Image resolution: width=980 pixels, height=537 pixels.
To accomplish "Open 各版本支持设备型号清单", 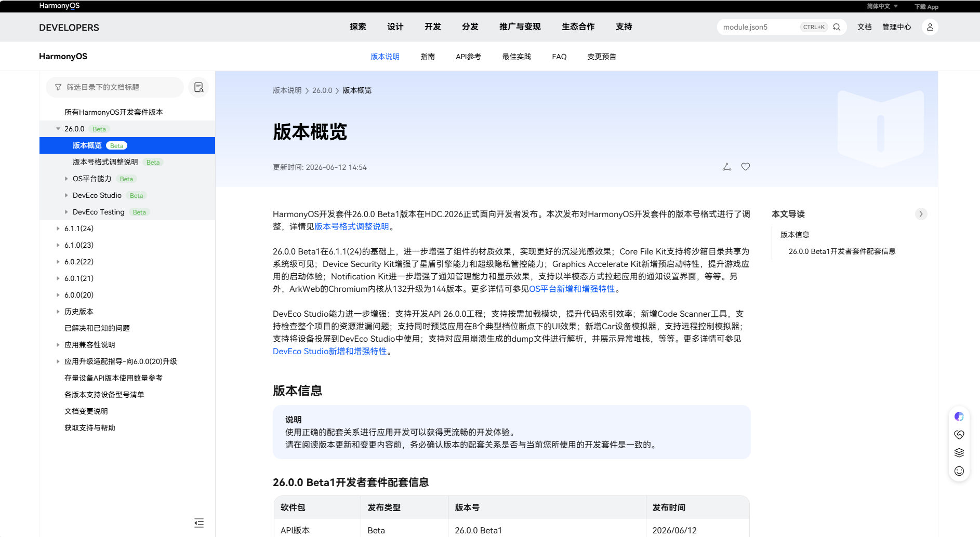I will coord(104,395).
